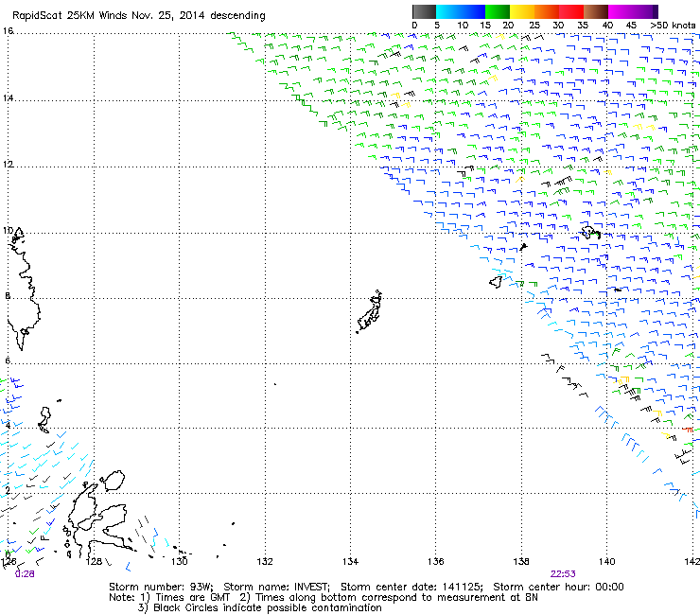Screen dimensions: 700x615
Task: Click the gray 0-5 knots legend segment
Action: 424,11
